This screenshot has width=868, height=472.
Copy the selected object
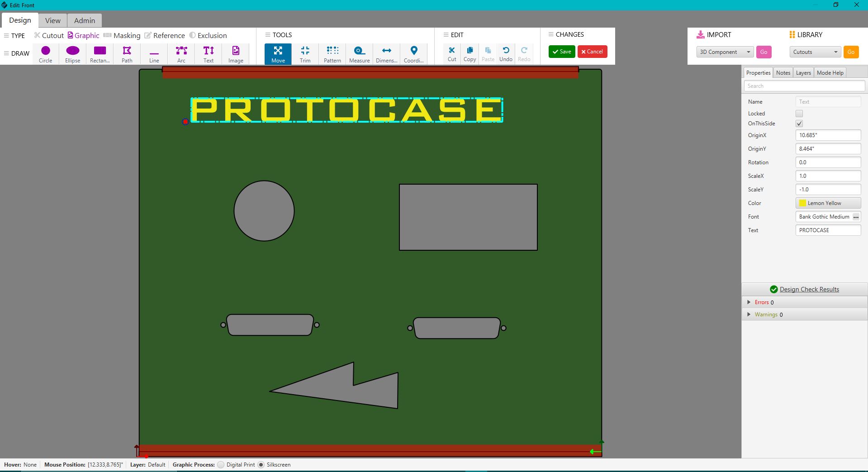470,53
